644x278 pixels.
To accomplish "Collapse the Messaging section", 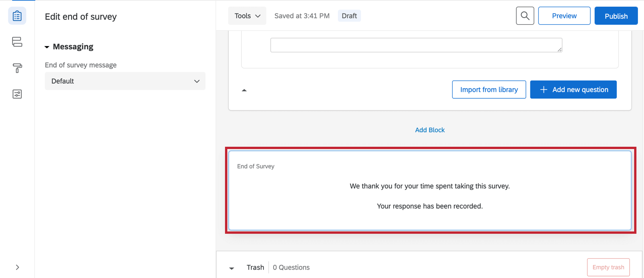I will pos(47,47).
